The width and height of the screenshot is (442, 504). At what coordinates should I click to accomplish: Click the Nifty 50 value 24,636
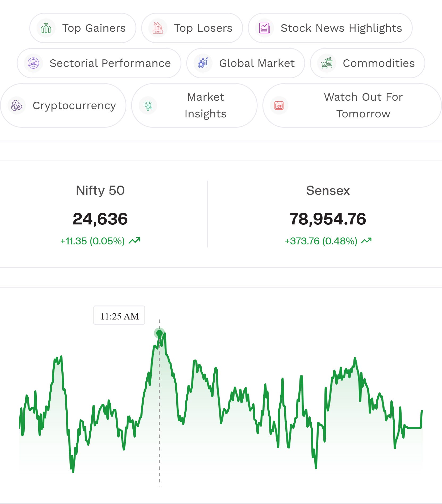click(100, 219)
